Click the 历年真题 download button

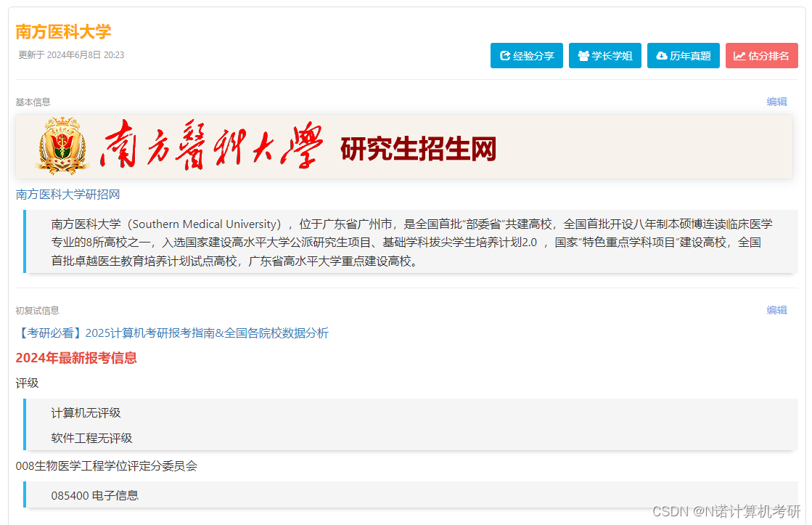(684, 55)
